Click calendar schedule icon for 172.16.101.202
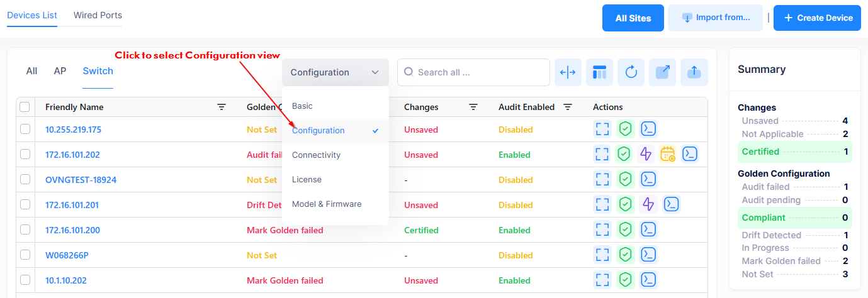Viewport: 868px width, 298px height. [x=668, y=155]
